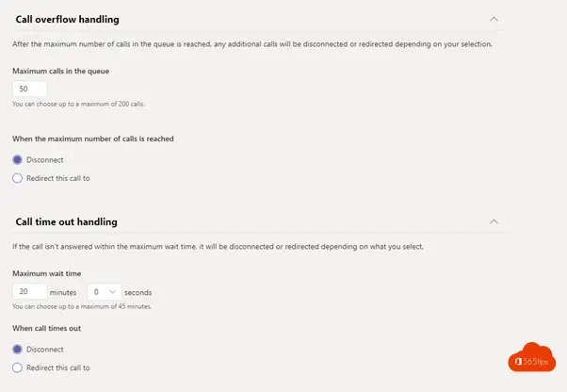Click the Maximum calls in the queue label

60,72
